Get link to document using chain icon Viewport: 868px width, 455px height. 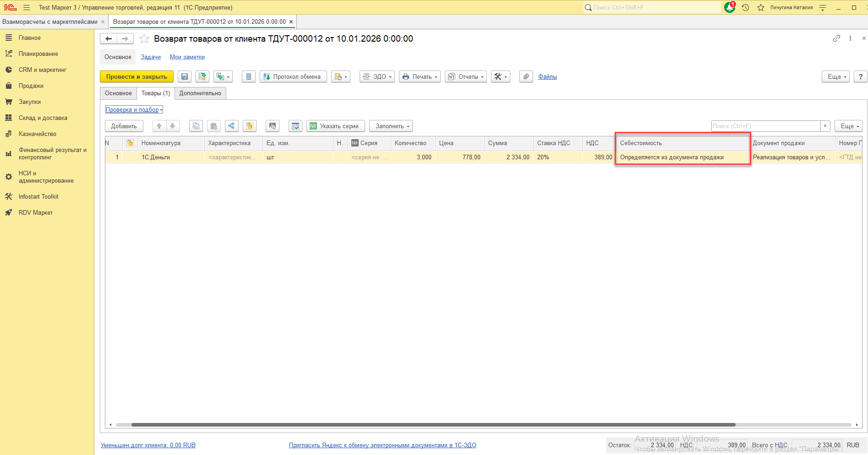(x=836, y=38)
